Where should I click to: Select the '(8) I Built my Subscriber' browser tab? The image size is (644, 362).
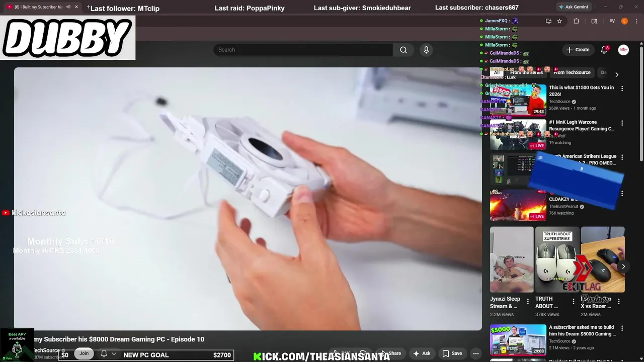pyautogui.click(x=41, y=7)
